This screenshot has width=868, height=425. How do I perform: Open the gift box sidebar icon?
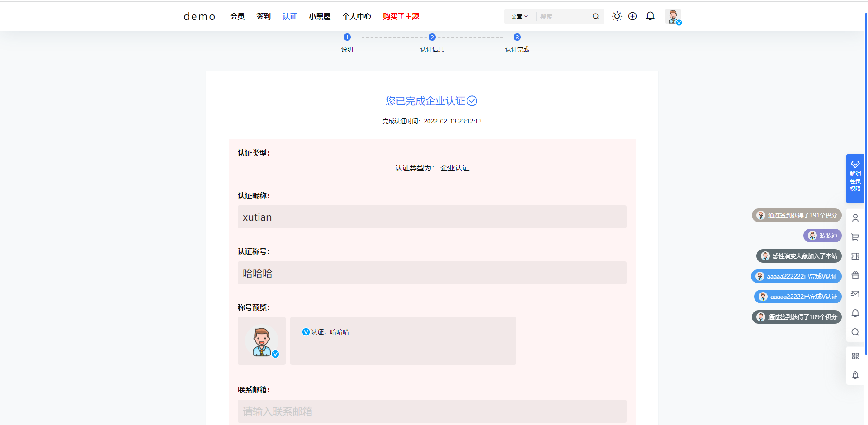tap(855, 275)
